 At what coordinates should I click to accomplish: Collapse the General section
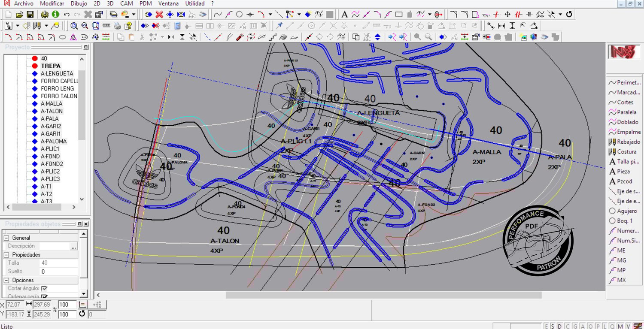(6, 238)
